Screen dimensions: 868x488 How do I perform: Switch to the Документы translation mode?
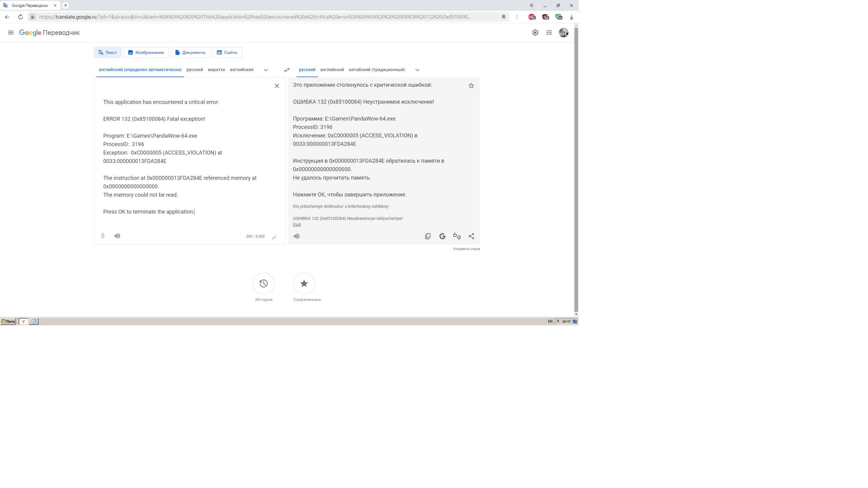tap(191, 53)
